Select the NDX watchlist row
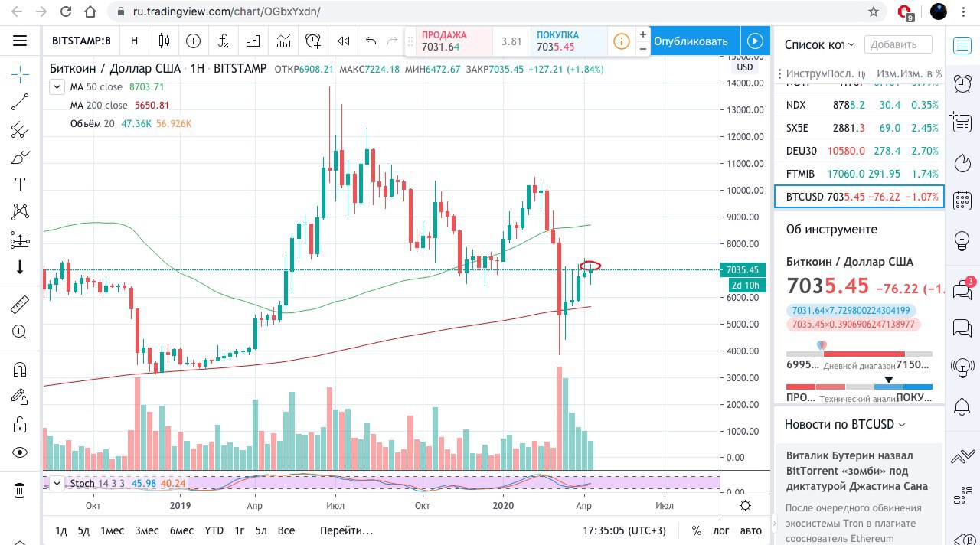The image size is (980, 545). click(860, 105)
